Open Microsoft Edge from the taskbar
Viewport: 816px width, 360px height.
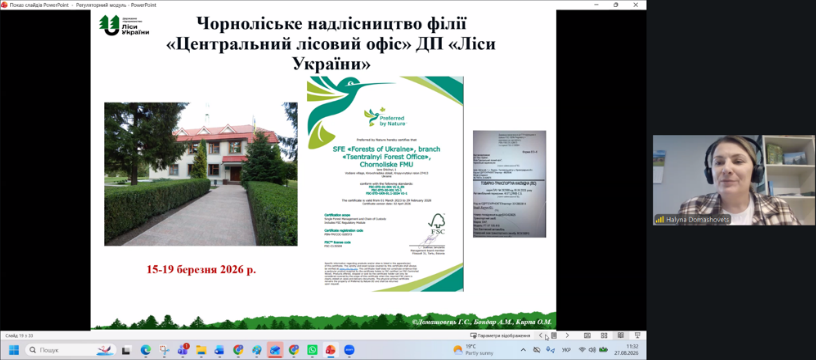click(x=145, y=350)
